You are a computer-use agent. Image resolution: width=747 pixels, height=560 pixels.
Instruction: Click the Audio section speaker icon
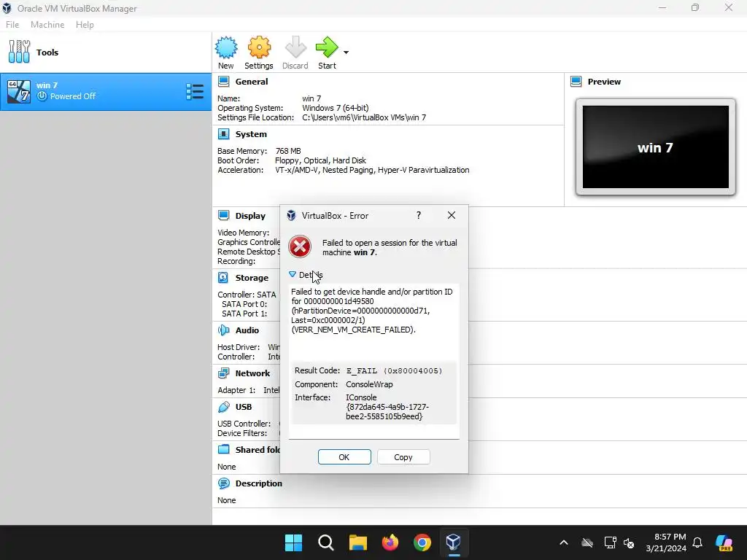click(223, 330)
